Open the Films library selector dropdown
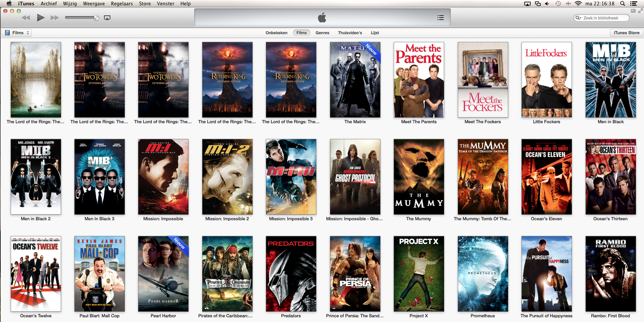This screenshot has height=322, width=644. point(17,33)
